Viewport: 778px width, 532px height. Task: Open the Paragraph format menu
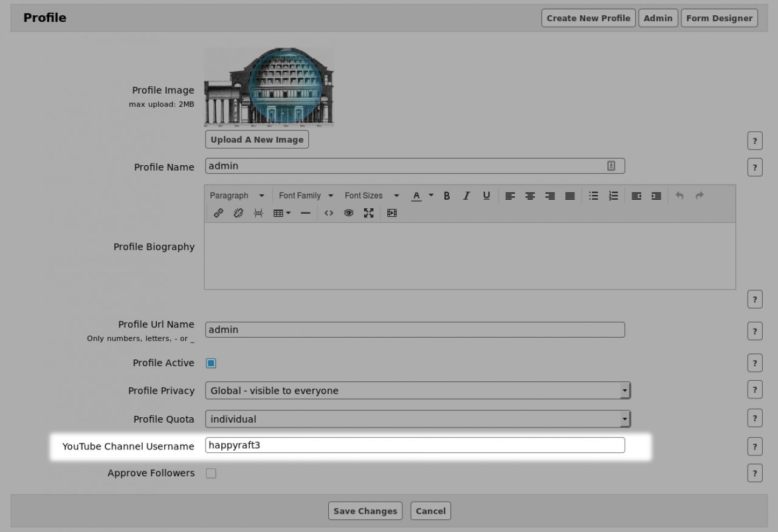(236, 196)
